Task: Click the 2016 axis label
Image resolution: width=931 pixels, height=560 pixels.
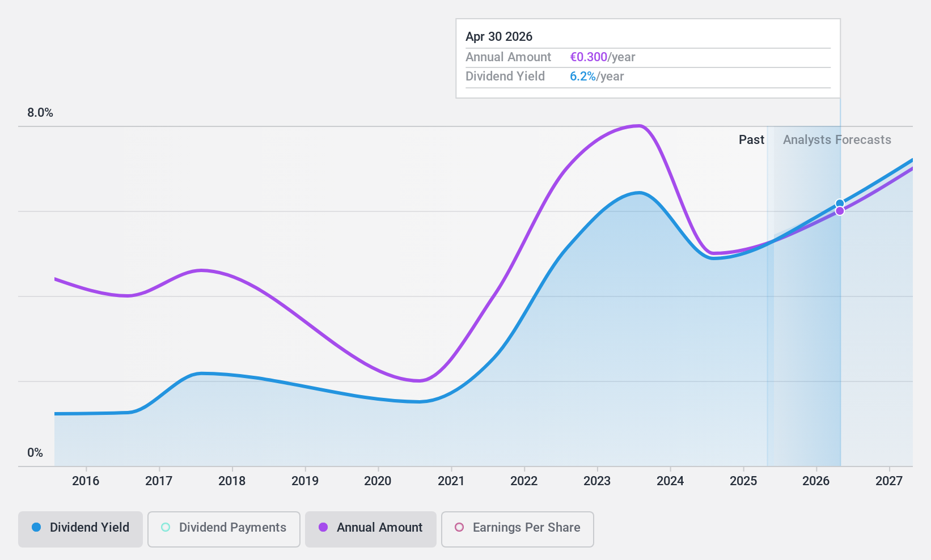Action: [x=86, y=481]
